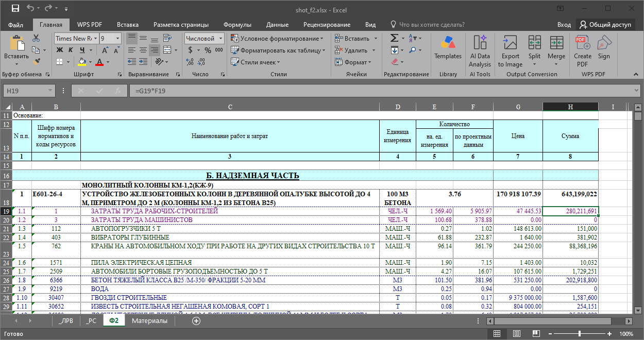Open the Templates library icon
644x340 pixels.
448,42
